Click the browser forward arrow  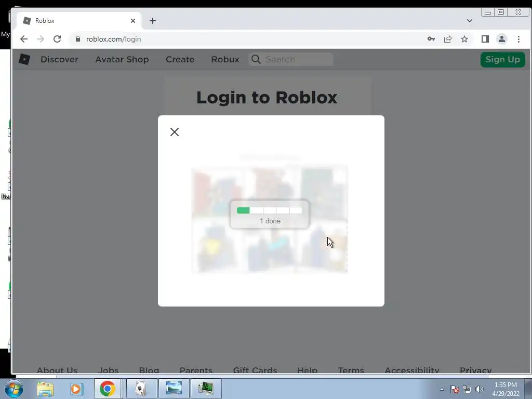tap(41, 39)
